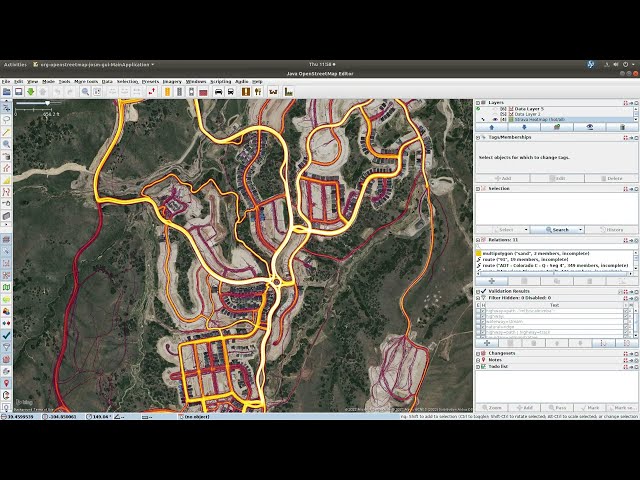
Task: Toggle hide checkbox of second filter row
Action: [483, 316]
